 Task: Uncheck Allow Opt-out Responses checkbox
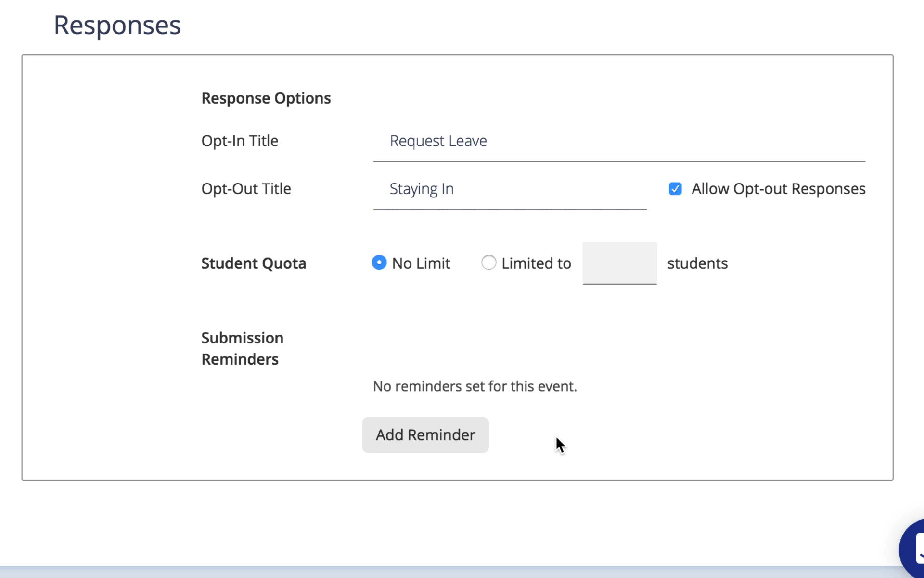(675, 189)
